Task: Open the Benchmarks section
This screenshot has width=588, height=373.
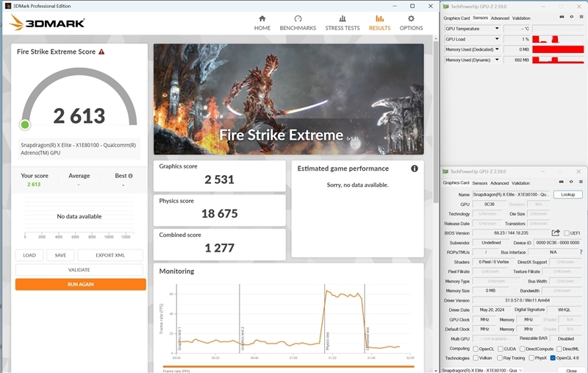Action: (298, 22)
